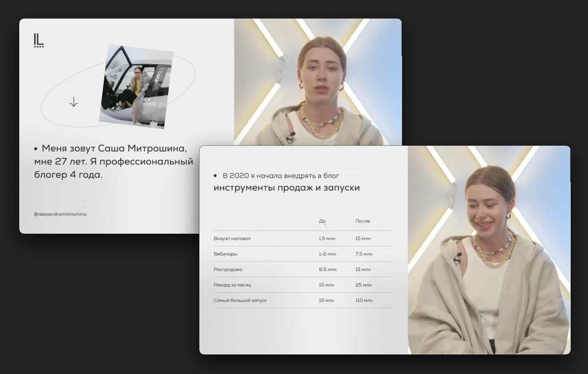Click the speaker video on the table slide
This screenshot has width=588, height=374.
click(x=489, y=250)
